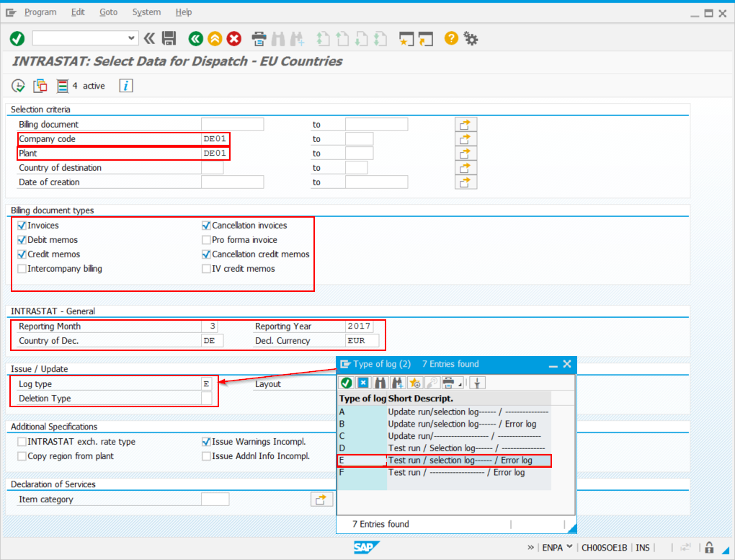Select log type D Test run Selection log
735x560 pixels.
(445, 448)
